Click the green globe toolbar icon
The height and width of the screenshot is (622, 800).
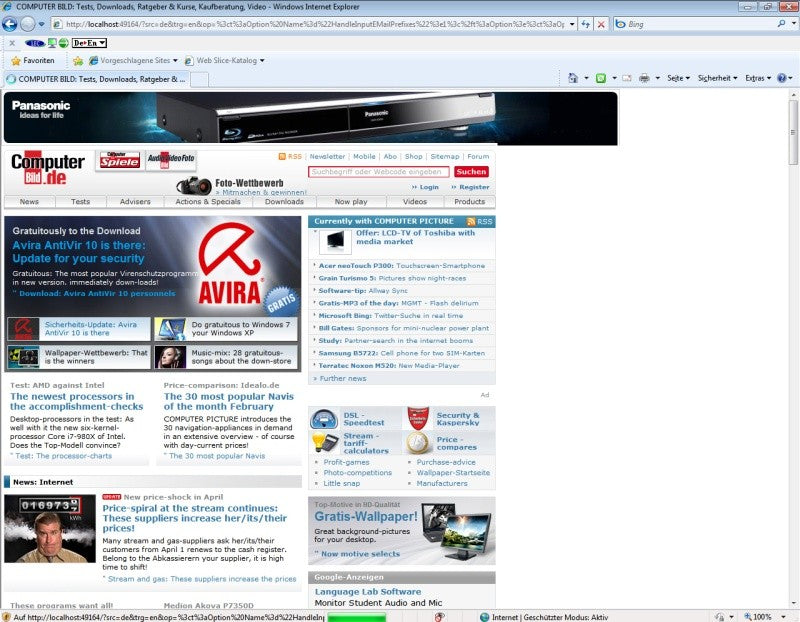(63, 43)
